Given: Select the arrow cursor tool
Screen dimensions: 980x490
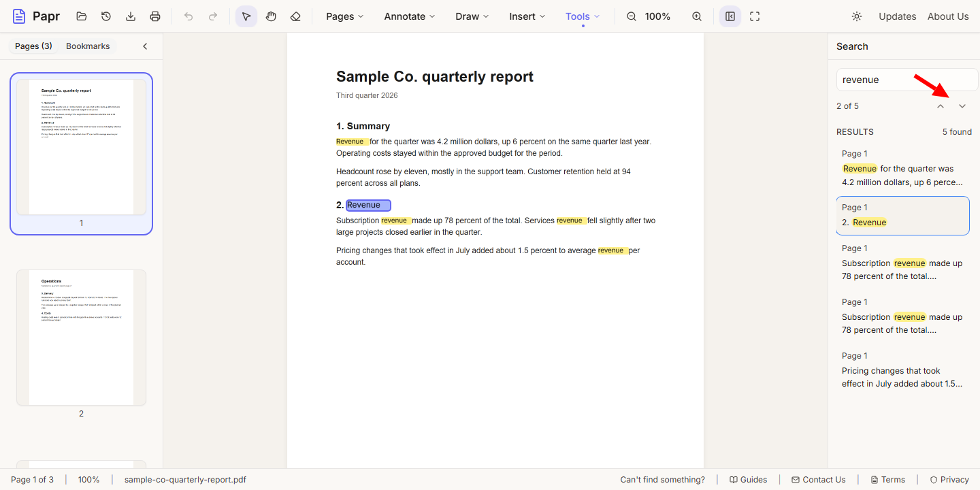Looking at the screenshot, I should click(246, 16).
